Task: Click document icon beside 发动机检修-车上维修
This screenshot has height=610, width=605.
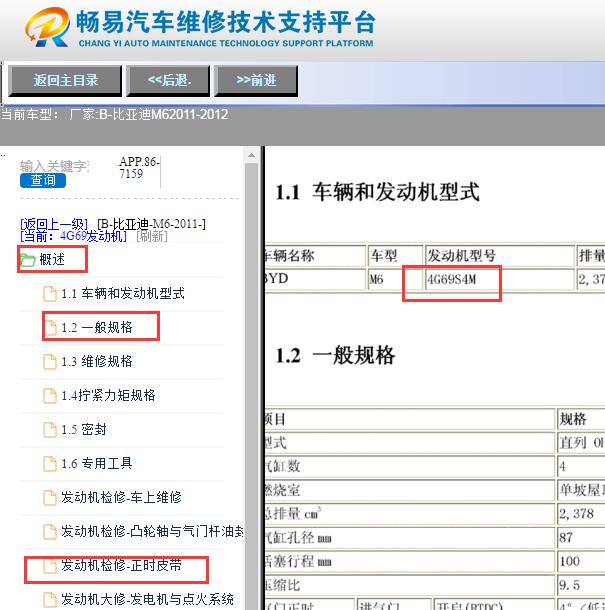Action: click(x=49, y=498)
